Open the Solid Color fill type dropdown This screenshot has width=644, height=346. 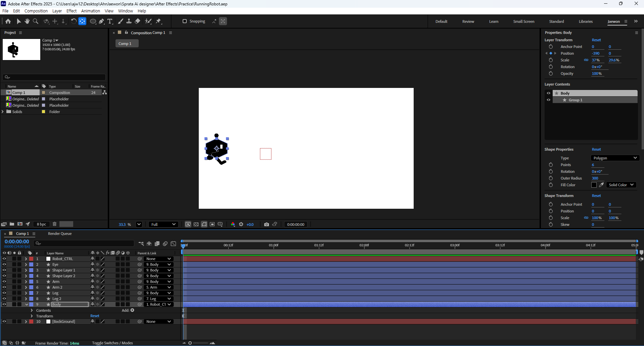coord(621,185)
